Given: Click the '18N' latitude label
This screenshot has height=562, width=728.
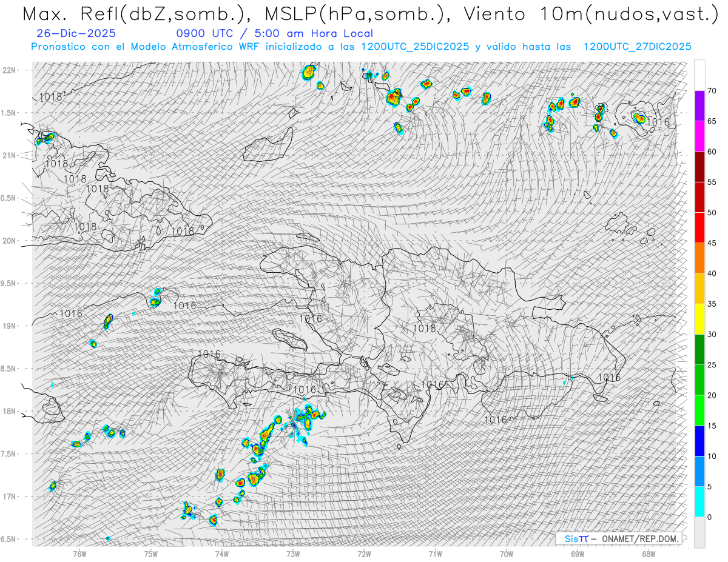Looking at the screenshot, I should (8, 411).
